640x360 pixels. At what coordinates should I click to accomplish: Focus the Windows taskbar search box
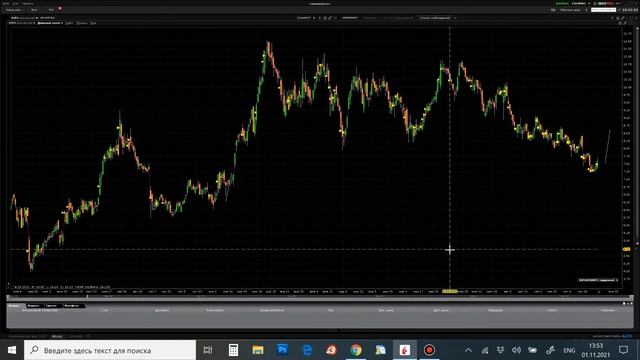pyautogui.click(x=110, y=350)
